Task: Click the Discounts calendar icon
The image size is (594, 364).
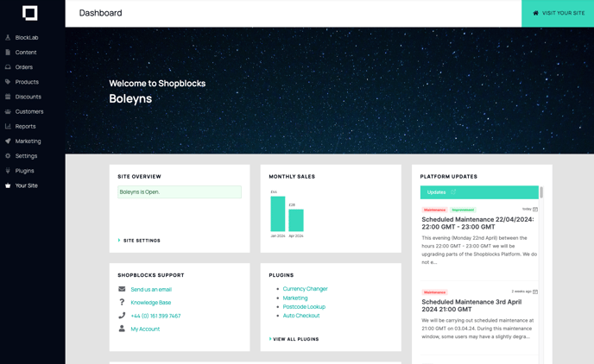Action: click(x=8, y=97)
